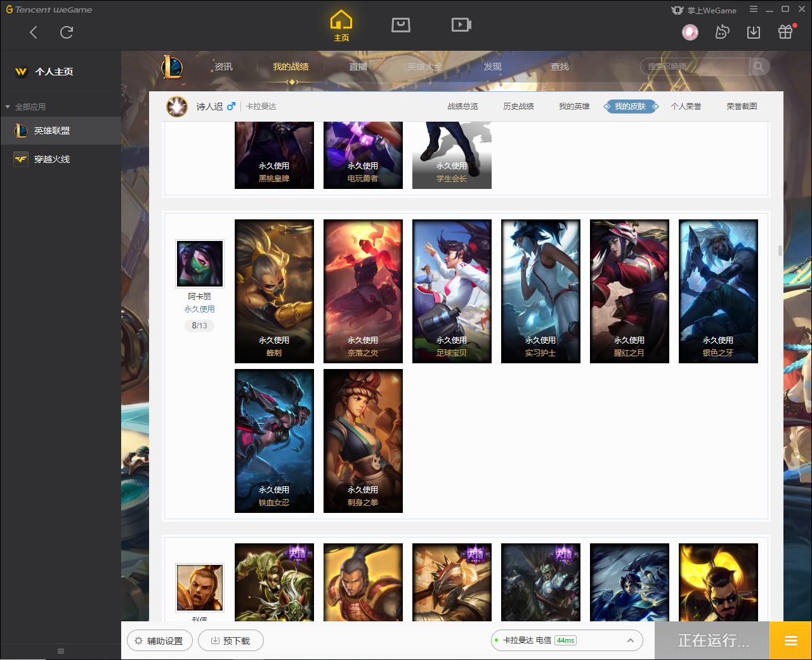812x660 pixels.
Task: Open the hamburger menu in title bar
Action: pyautogui.click(x=754, y=10)
